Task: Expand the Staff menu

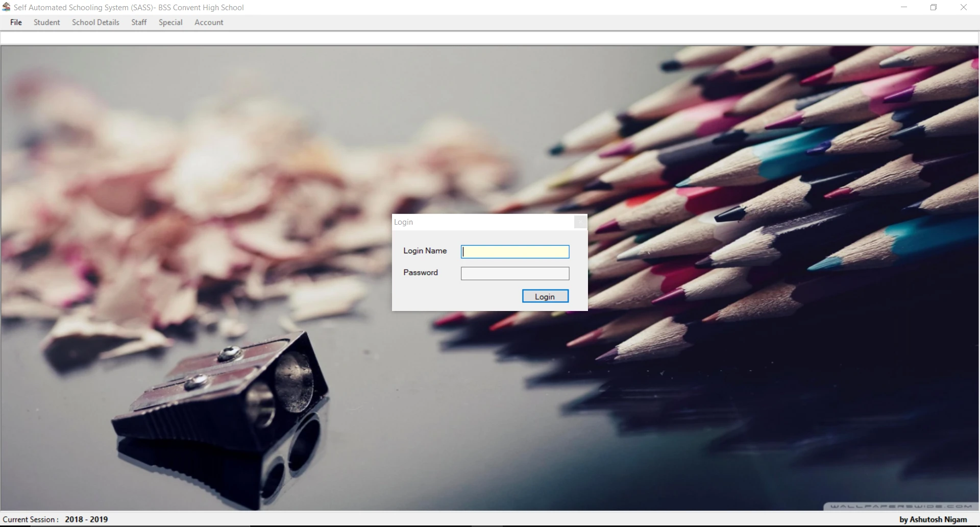Action: click(139, 22)
